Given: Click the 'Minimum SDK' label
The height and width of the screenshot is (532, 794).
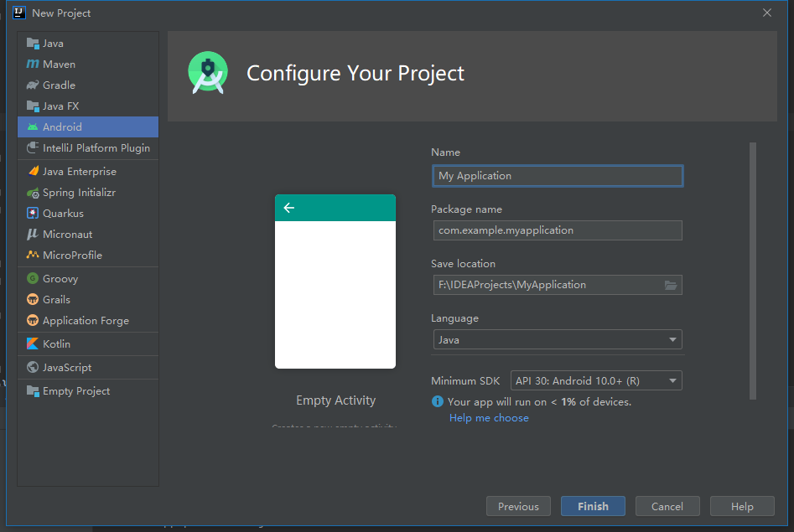Looking at the screenshot, I should (x=465, y=380).
